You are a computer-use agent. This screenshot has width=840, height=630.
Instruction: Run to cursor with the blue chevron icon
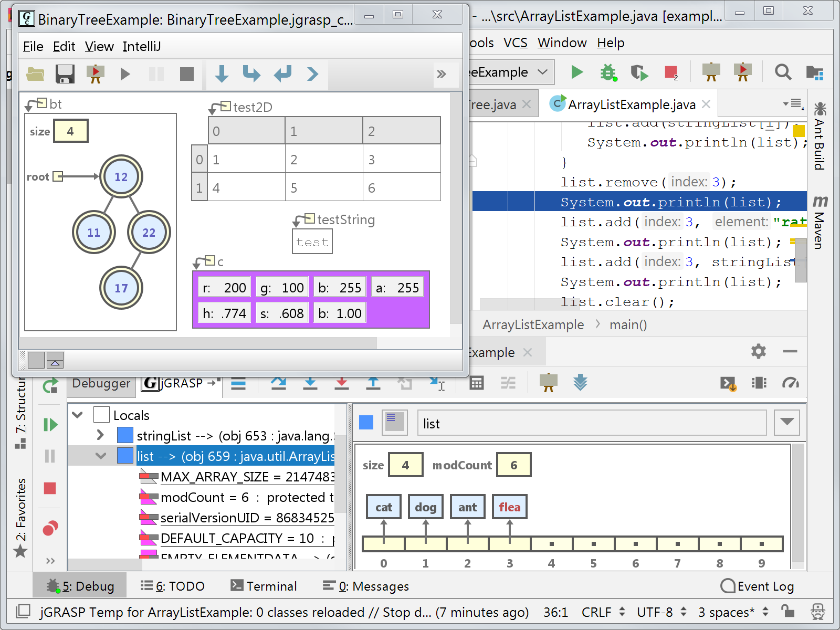tap(313, 74)
